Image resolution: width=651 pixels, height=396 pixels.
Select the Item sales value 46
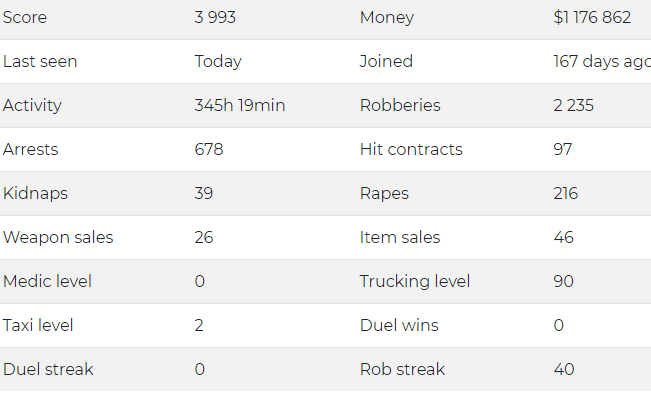[x=563, y=237]
